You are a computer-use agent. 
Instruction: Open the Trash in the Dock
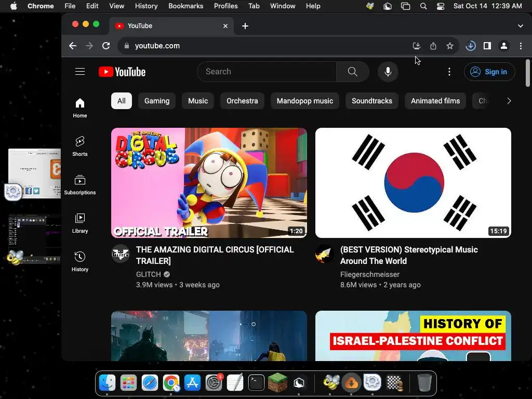pyautogui.click(x=424, y=383)
